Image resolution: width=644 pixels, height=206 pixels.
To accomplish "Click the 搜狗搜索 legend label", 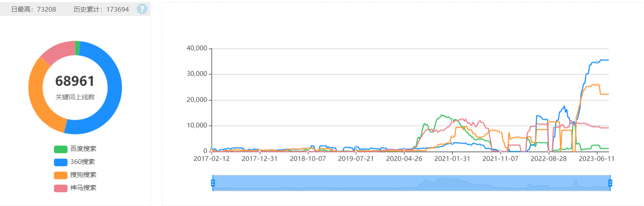I will coord(83,175).
